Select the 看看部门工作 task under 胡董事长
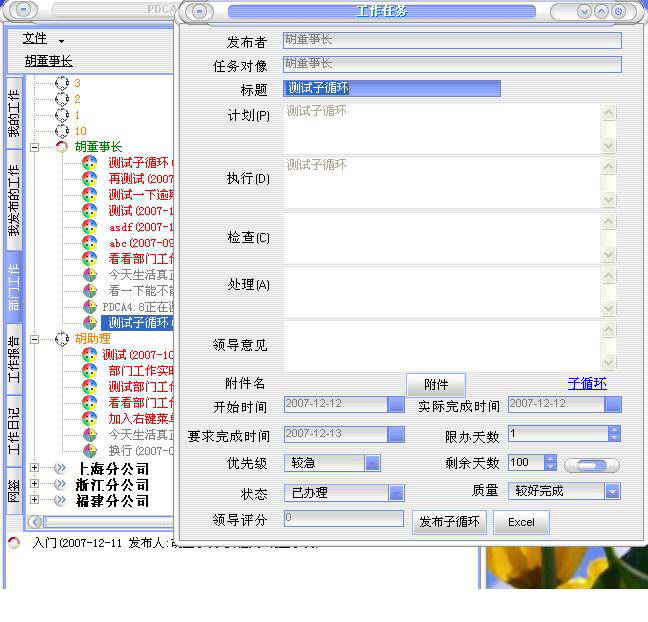The image size is (648, 622). (141, 259)
